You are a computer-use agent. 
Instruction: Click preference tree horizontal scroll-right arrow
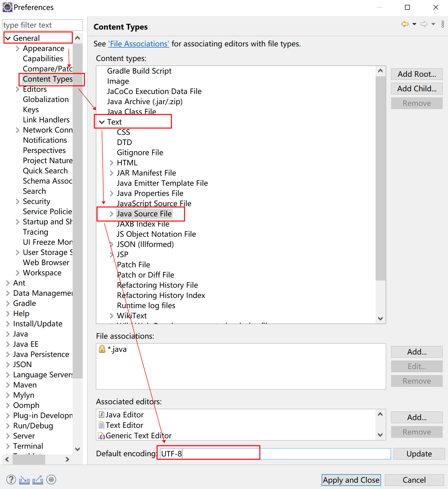(x=67, y=459)
